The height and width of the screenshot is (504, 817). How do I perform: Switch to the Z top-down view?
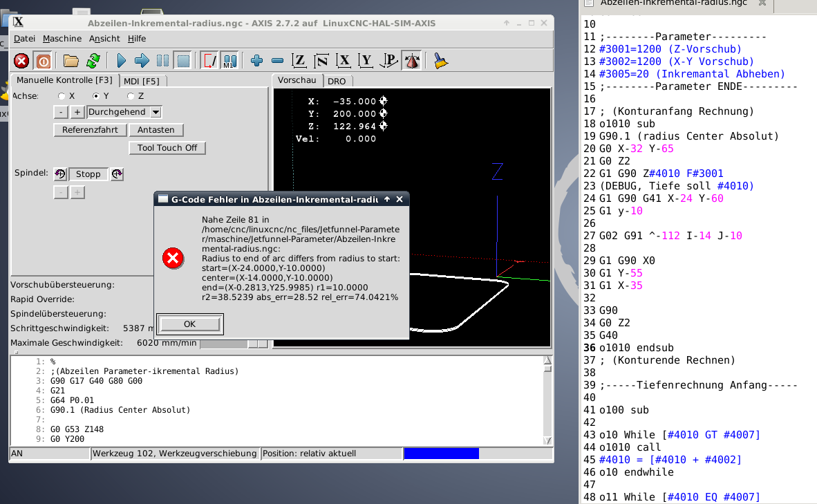[299, 61]
